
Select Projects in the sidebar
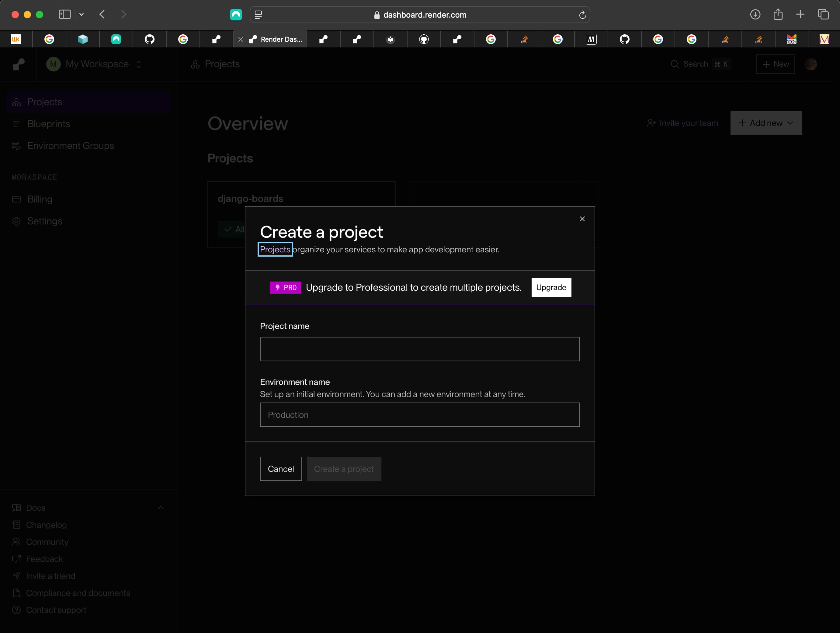[89, 102]
